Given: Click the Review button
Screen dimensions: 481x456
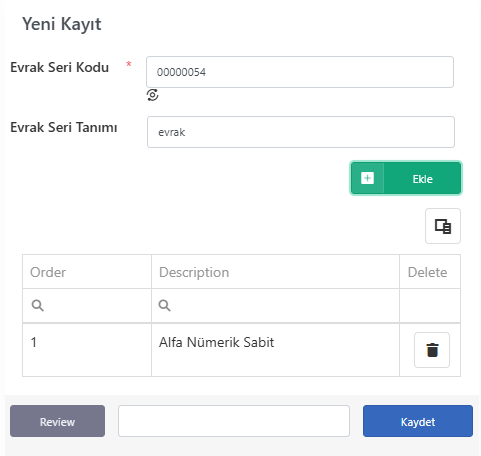Looking at the screenshot, I should point(57,421).
